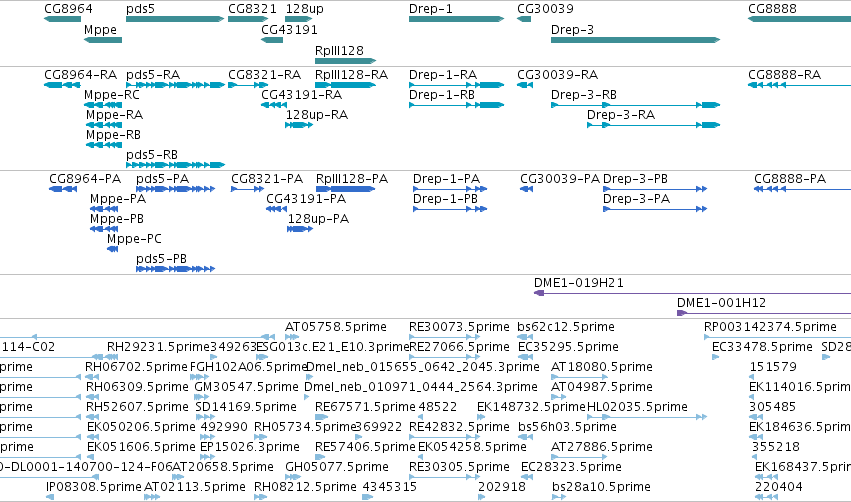Select the pds5-RA transcript
Image resolution: width=851 pixels, height=502 pixels.
[x=175, y=85]
